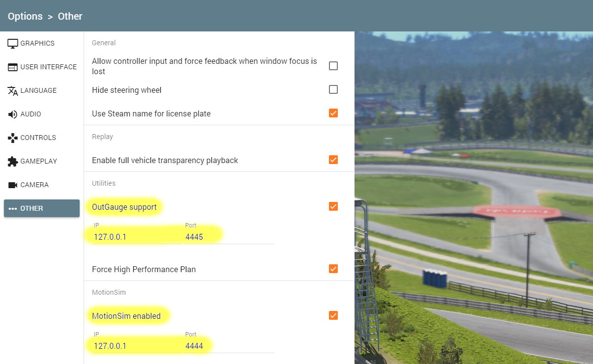Click the Graphics monitor icon
The width and height of the screenshot is (593, 364).
(13, 43)
